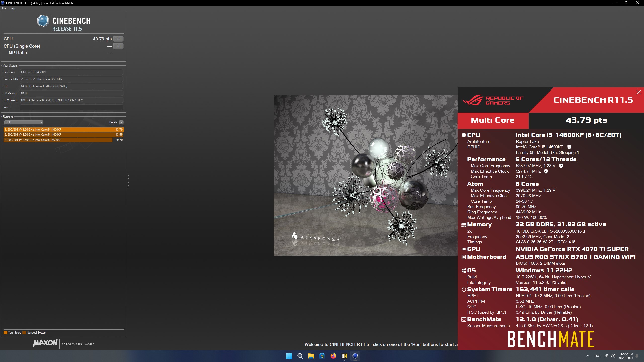Run the CPU multi-core benchmark
The height and width of the screenshot is (362, 644).
pyautogui.click(x=118, y=39)
